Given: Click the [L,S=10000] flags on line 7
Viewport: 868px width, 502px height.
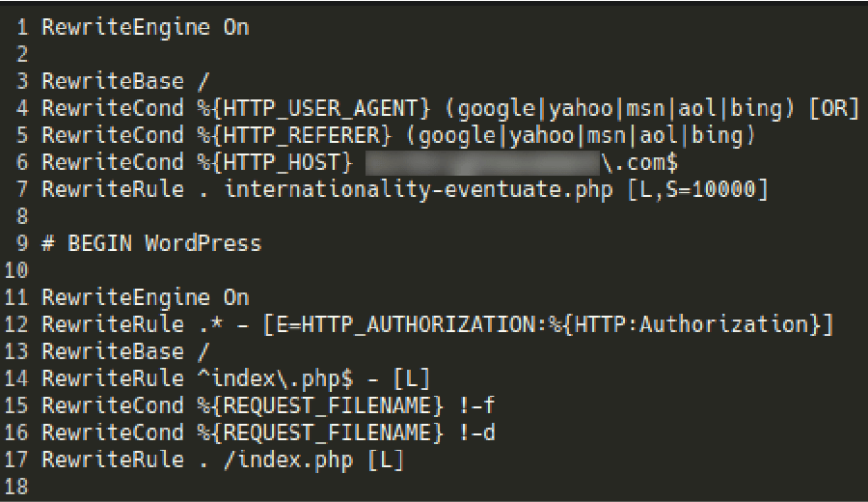Looking at the screenshot, I should (698, 189).
